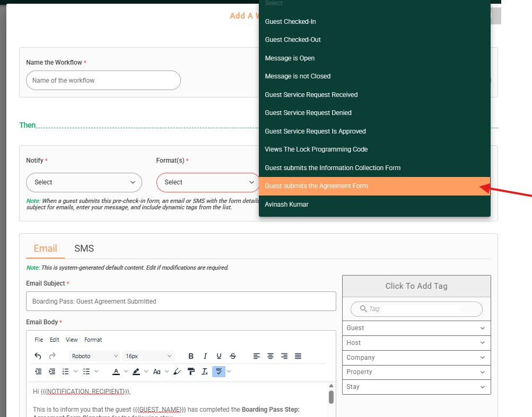532x417 pixels.
Task: Open change case options arrow
Action: click(x=167, y=371)
